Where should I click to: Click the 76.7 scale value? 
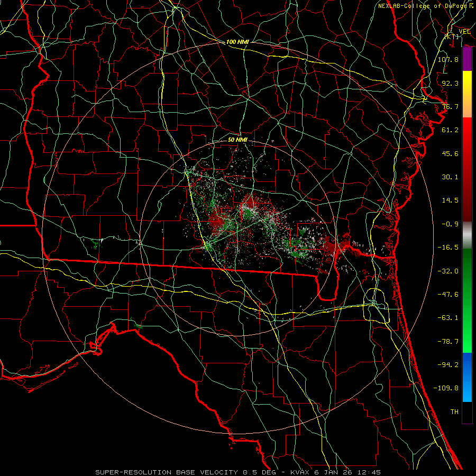[x=450, y=106]
